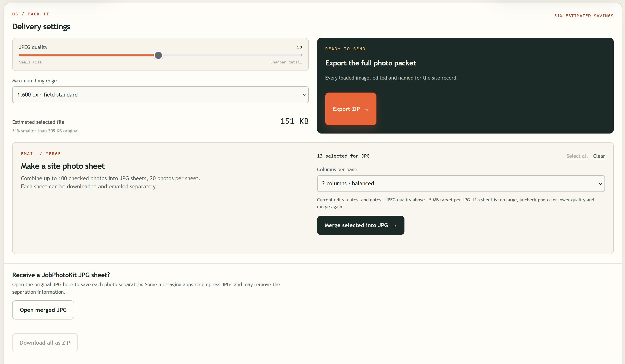Click the JPEG quality slider handle

click(x=158, y=56)
